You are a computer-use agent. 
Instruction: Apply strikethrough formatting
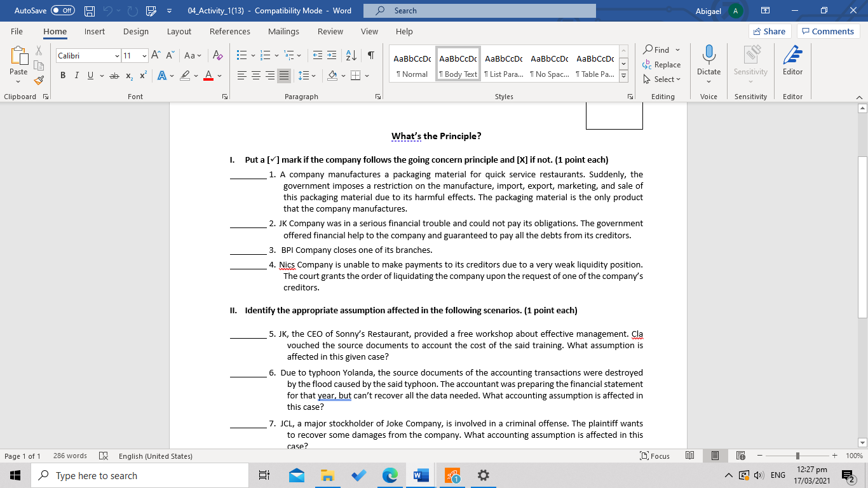tap(114, 76)
